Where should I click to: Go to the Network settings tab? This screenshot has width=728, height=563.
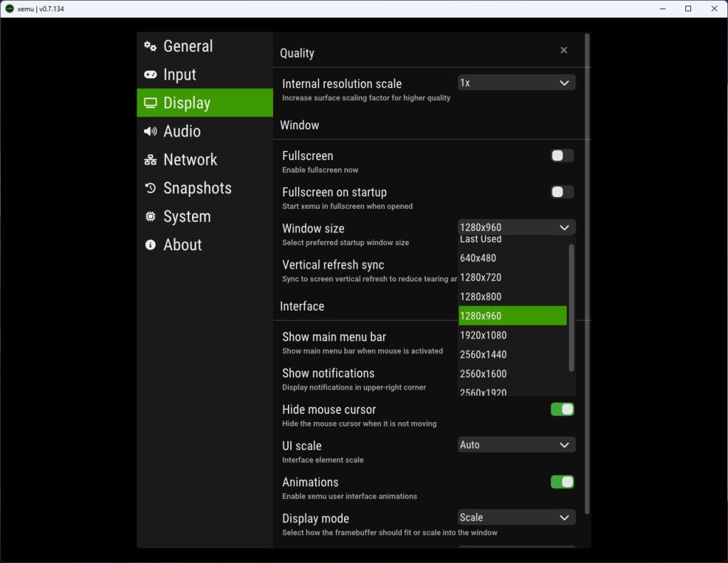pos(205,160)
